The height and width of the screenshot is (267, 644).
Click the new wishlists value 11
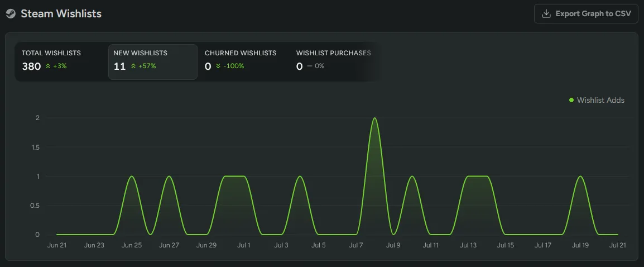click(119, 66)
